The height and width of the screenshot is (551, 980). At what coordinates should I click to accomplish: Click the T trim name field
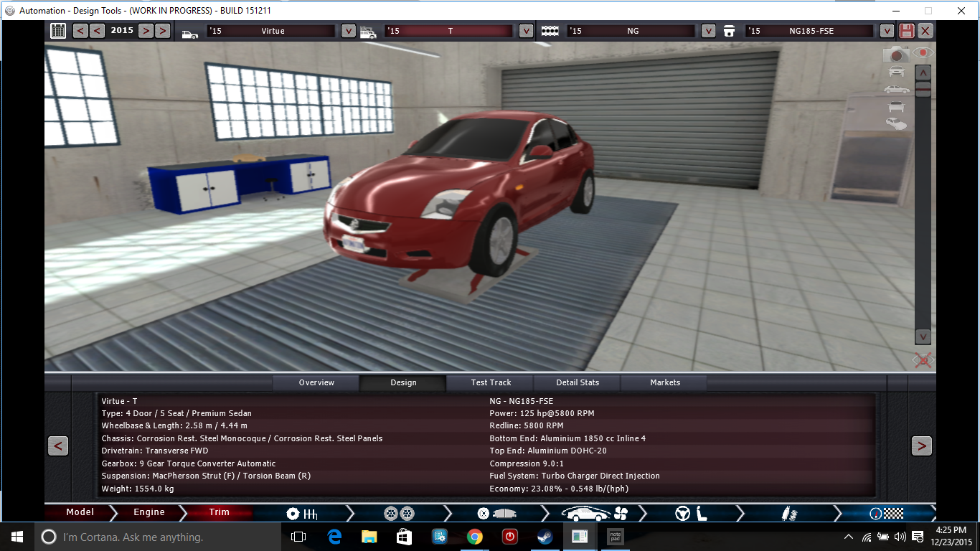point(449,31)
